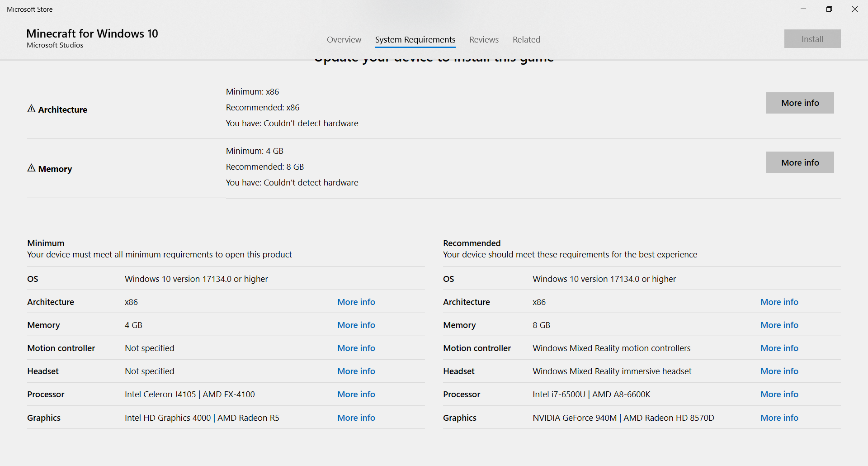Open More info for Minimum Processor

pyautogui.click(x=356, y=394)
